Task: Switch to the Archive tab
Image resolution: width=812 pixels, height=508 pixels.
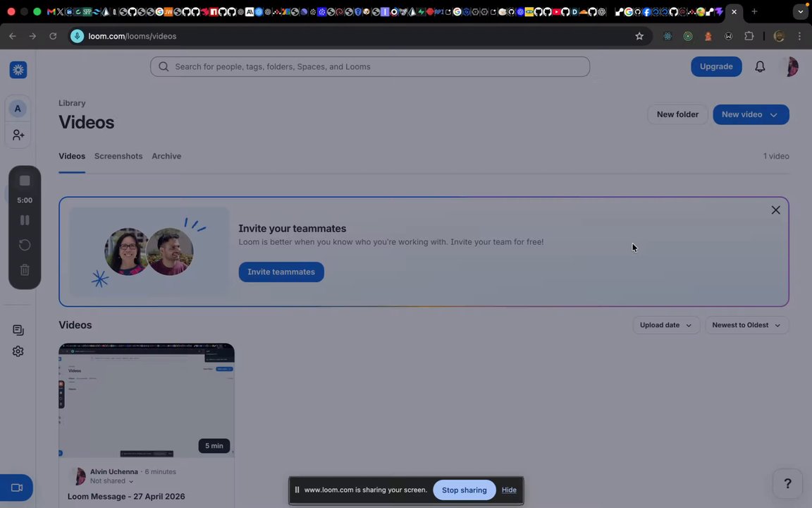Action: click(x=166, y=156)
